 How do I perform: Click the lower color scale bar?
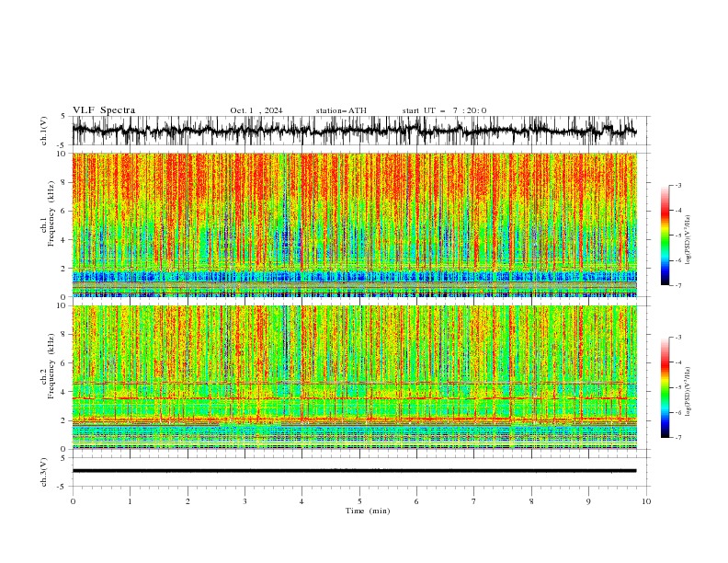click(665, 387)
